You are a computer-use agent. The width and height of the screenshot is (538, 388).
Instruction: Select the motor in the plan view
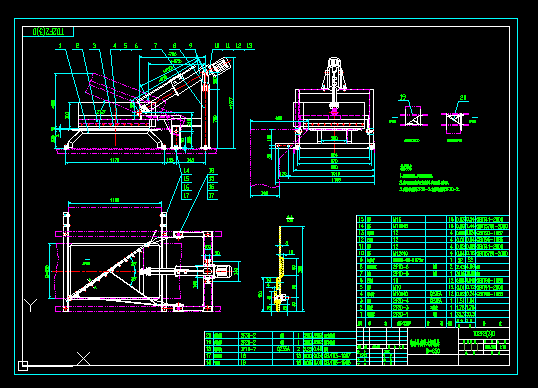click(x=222, y=271)
